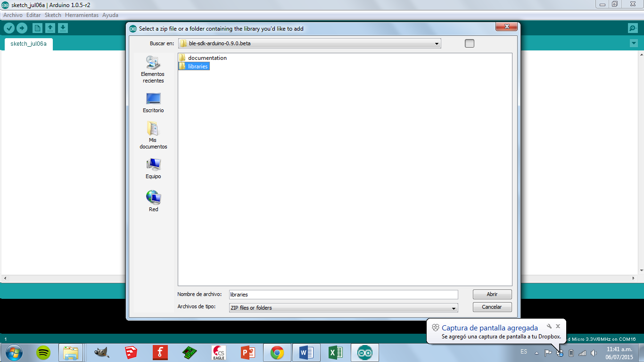
Task: Click the ES language indicator
Action: [x=524, y=352]
